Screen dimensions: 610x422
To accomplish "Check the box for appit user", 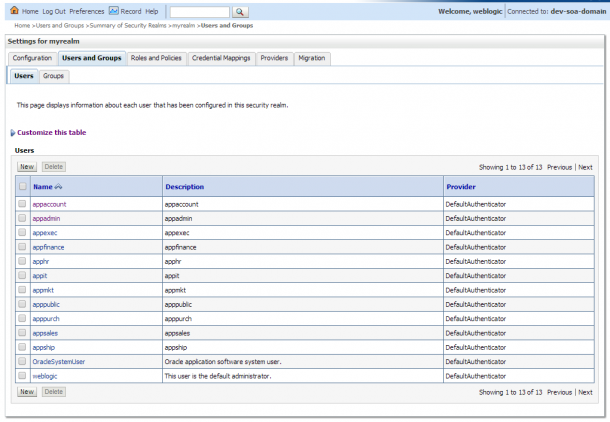I will 22,275.
